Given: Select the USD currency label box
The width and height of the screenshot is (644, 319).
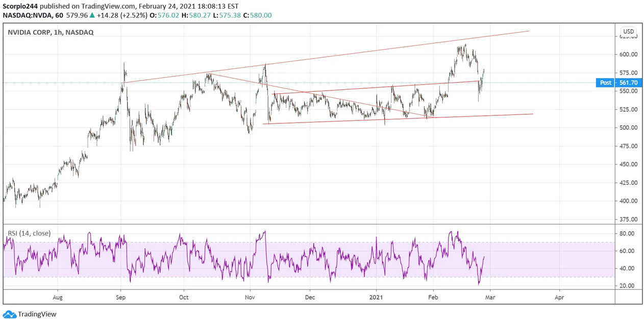Looking at the screenshot, I should (x=629, y=32).
